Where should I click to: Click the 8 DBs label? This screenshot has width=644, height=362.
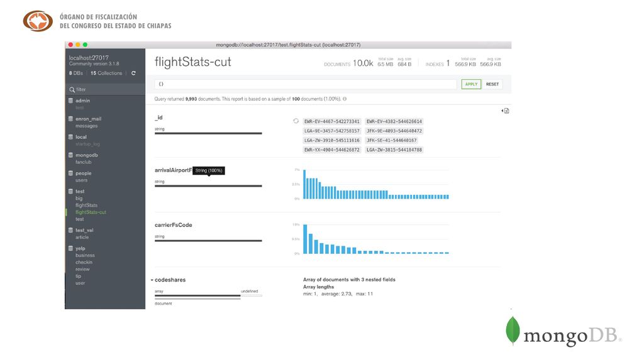click(76, 73)
